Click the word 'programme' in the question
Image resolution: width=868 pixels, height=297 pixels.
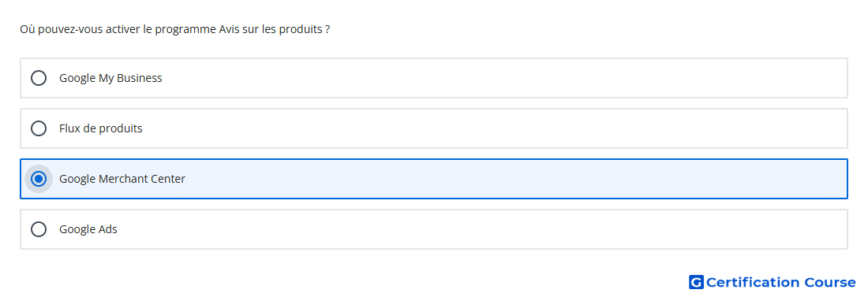(181, 31)
